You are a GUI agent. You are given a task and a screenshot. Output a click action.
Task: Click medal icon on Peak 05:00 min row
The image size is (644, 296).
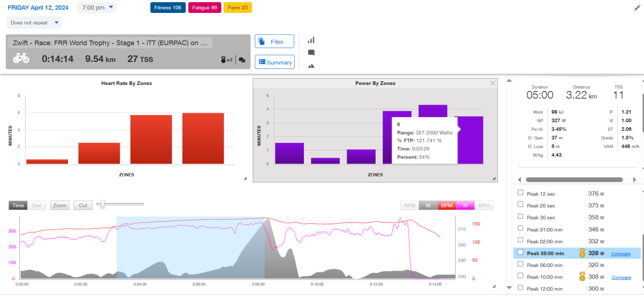pos(582,253)
